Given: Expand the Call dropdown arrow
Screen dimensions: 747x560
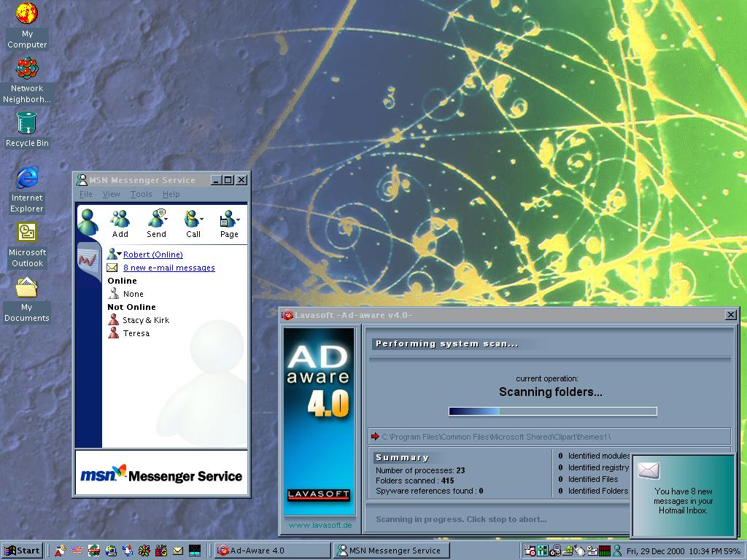Looking at the screenshot, I should [201, 219].
